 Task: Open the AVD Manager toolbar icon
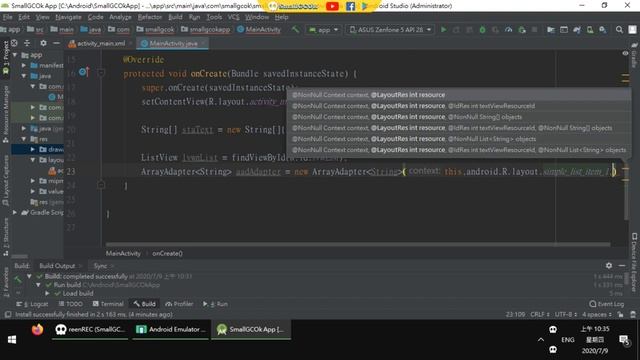pos(590,29)
